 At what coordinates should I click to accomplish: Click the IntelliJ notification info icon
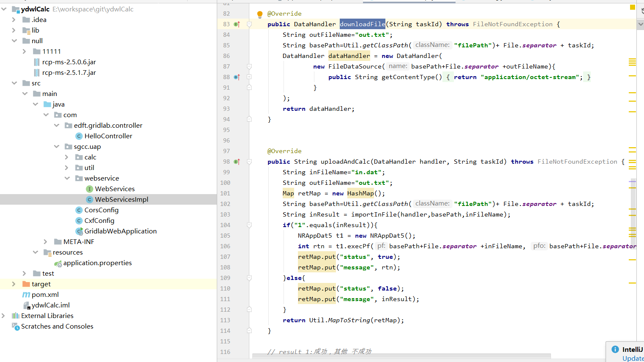pos(615,349)
